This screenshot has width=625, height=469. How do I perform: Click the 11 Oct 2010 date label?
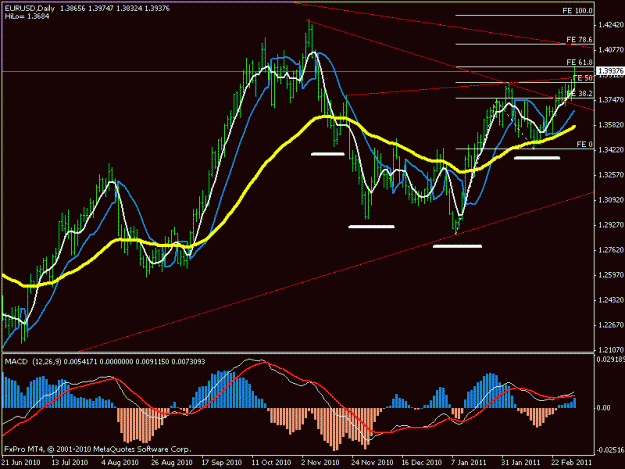[271, 462]
